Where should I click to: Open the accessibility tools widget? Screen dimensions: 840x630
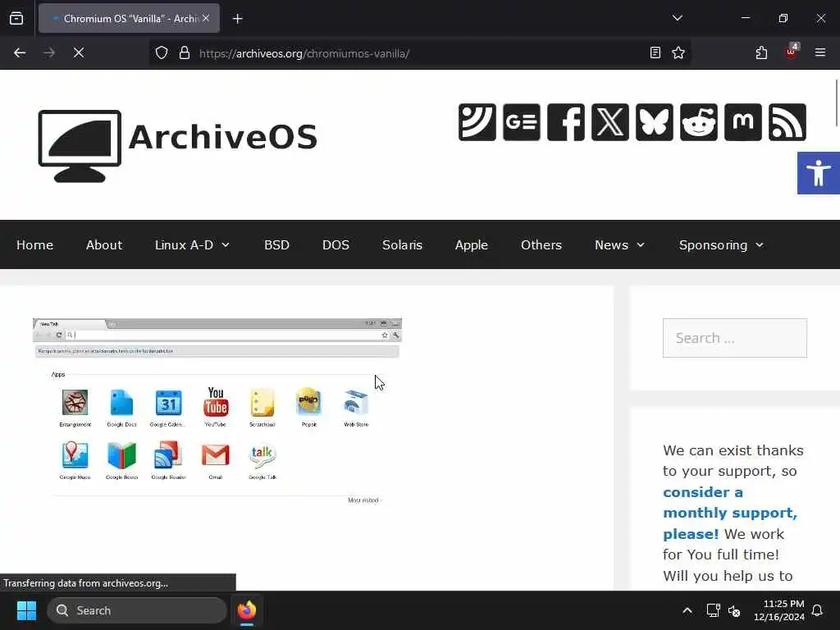point(819,173)
